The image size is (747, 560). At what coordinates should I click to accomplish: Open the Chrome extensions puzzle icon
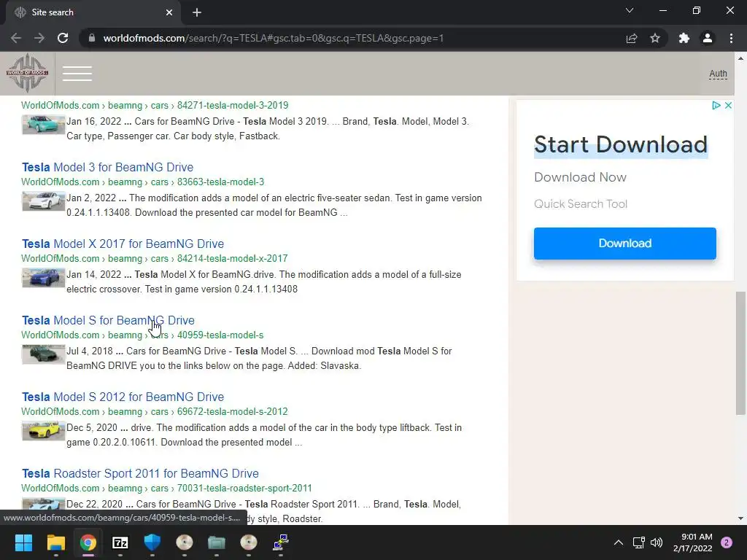(x=684, y=38)
